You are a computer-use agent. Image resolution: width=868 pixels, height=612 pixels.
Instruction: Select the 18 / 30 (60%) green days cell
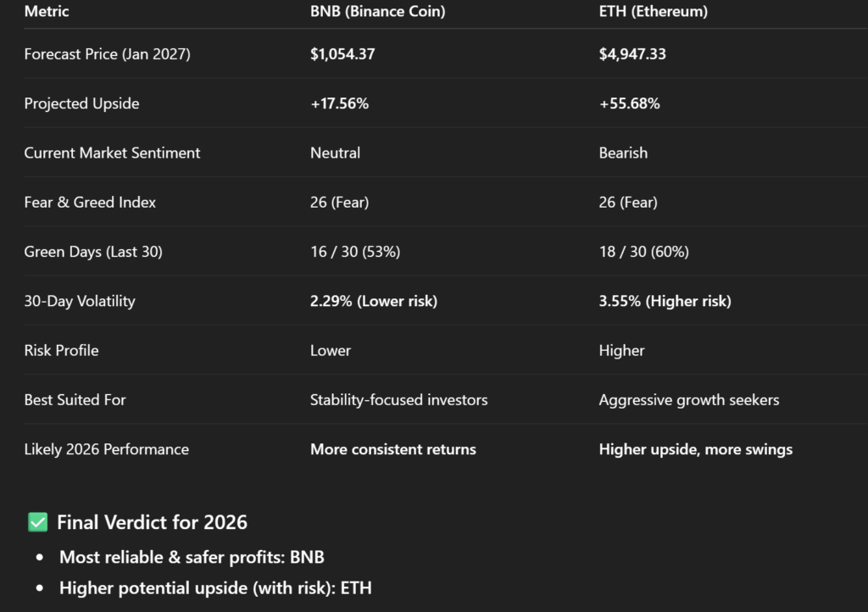click(x=643, y=252)
